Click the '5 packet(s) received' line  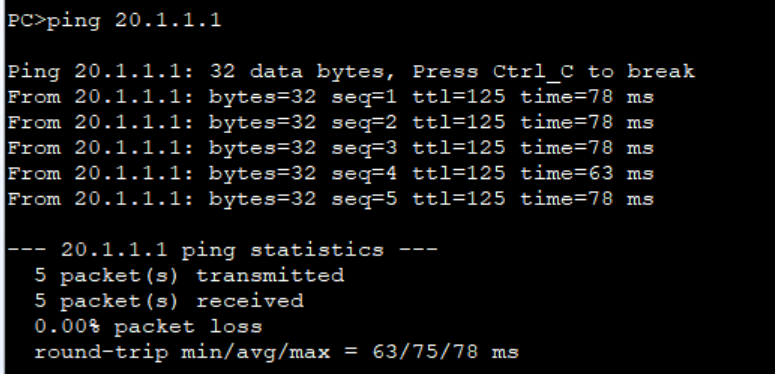(x=169, y=302)
